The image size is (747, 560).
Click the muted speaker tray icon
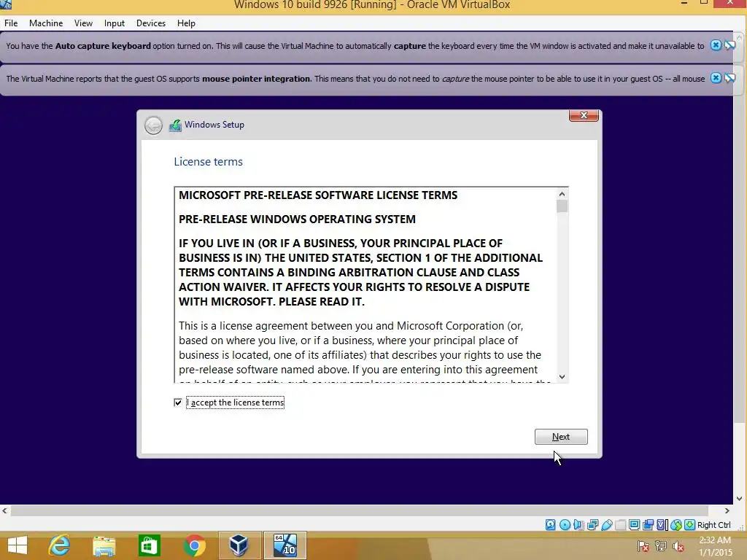coord(678,546)
